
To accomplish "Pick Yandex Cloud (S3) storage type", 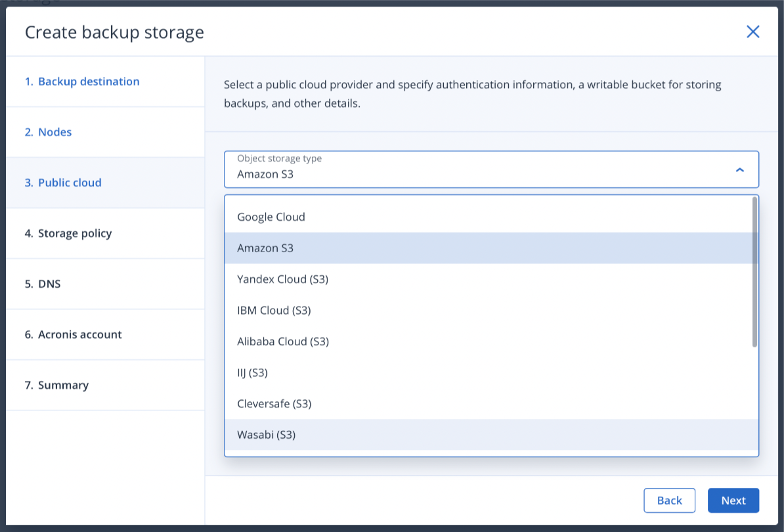I will [282, 279].
